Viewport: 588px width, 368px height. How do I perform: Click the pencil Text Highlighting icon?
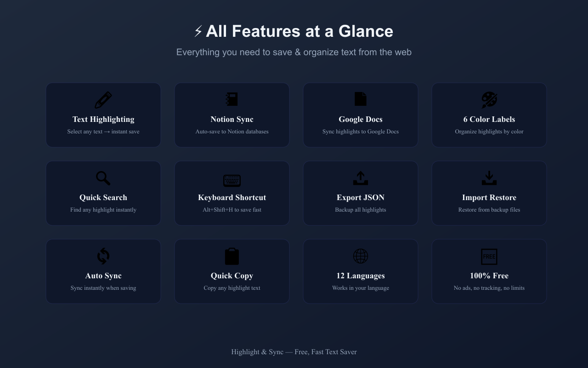click(x=103, y=99)
